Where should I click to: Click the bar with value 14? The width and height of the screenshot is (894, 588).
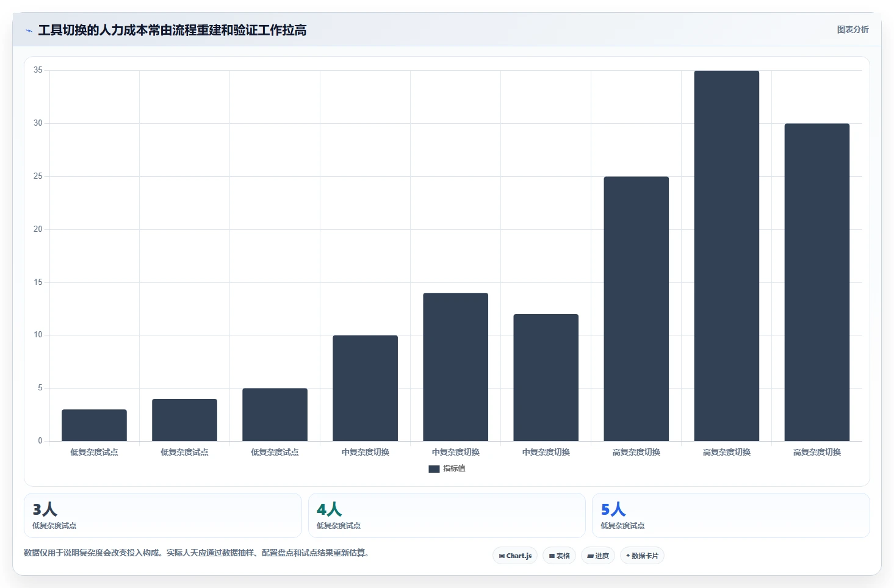(456, 367)
